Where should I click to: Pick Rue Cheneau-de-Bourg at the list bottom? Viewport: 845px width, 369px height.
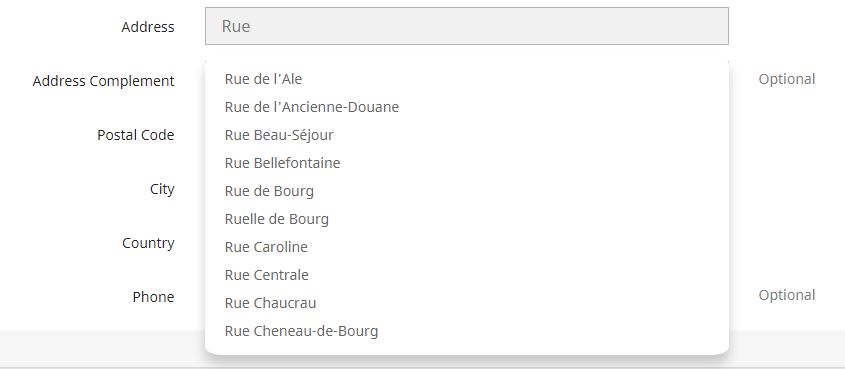point(467,331)
